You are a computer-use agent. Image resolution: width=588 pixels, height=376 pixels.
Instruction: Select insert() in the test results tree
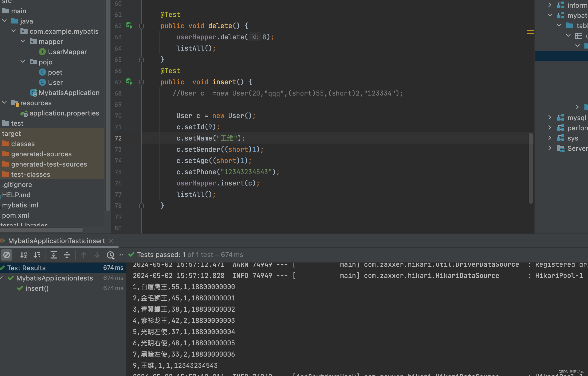pyautogui.click(x=37, y=288)
